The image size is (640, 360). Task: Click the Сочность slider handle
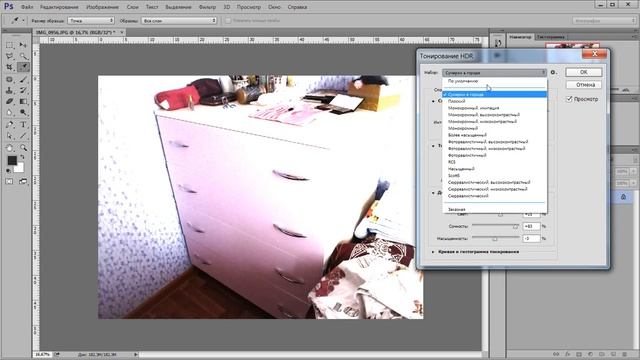point(515,227)
